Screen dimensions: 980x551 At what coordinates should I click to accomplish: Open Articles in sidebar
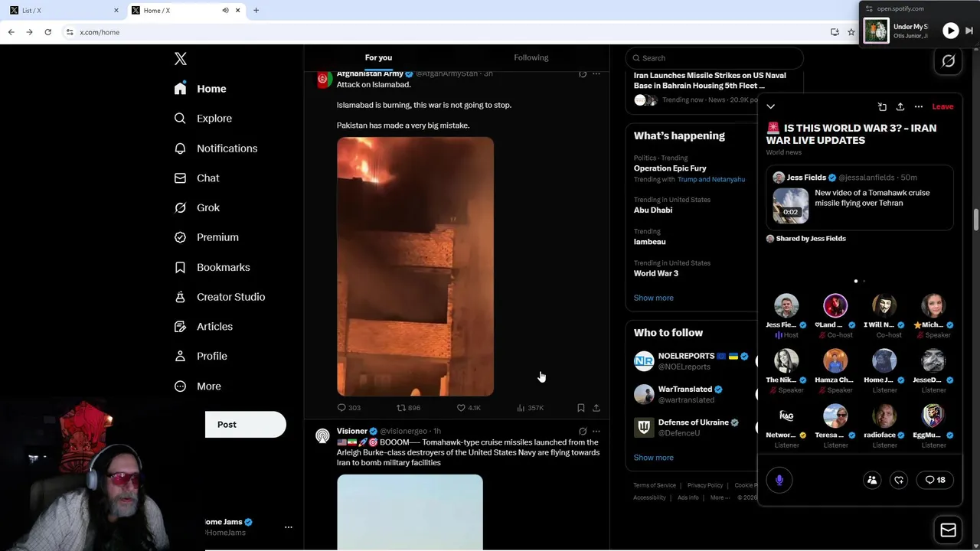tap(204, 326)
